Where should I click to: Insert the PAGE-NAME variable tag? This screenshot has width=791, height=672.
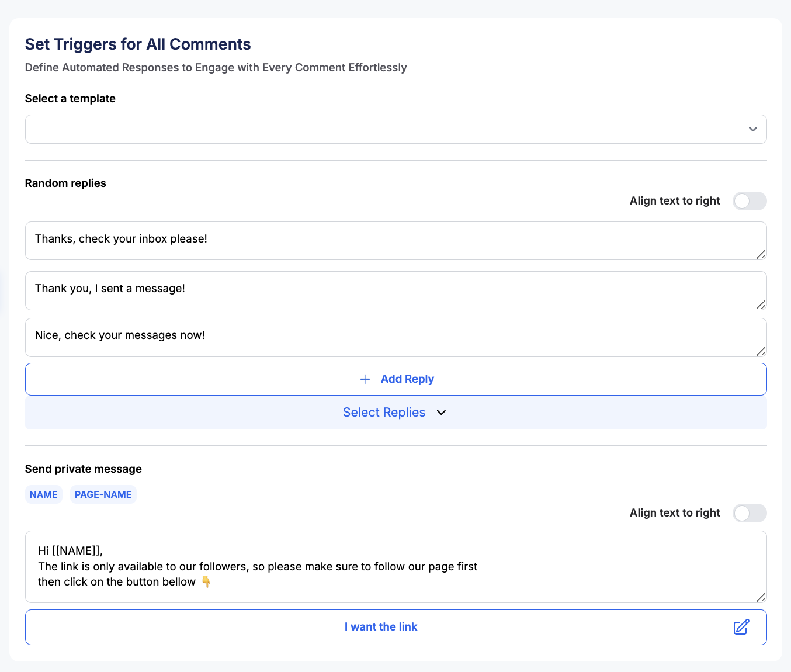click(x=103, y=494)
